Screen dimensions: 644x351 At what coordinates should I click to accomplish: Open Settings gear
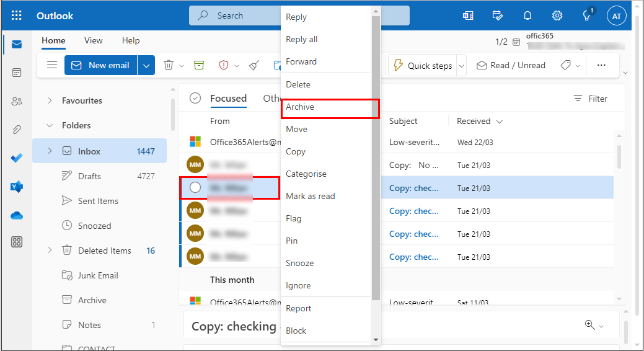coord(557,16)
